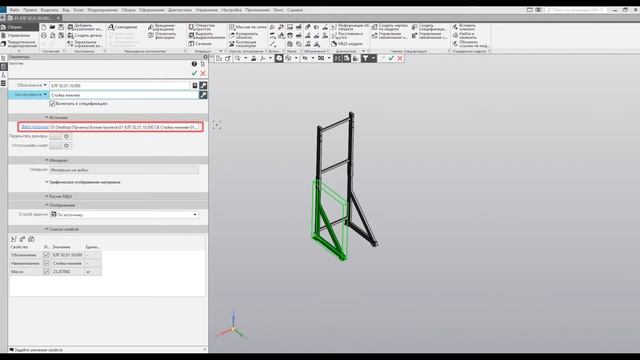Open the 'Оформление' menu

151,10
